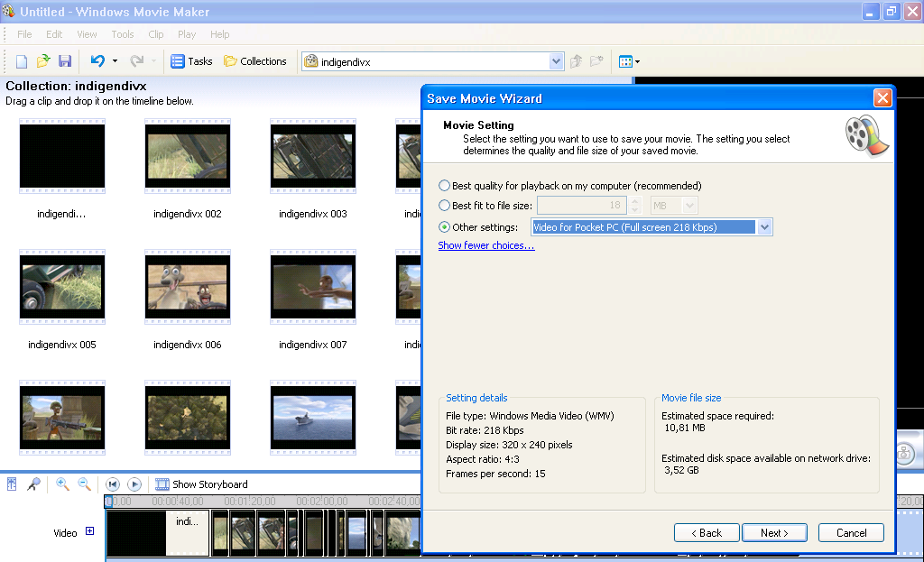This screenshot has width=924, height=562.
Task: Click the New Project toolbar icon
Action: point(22,61)
